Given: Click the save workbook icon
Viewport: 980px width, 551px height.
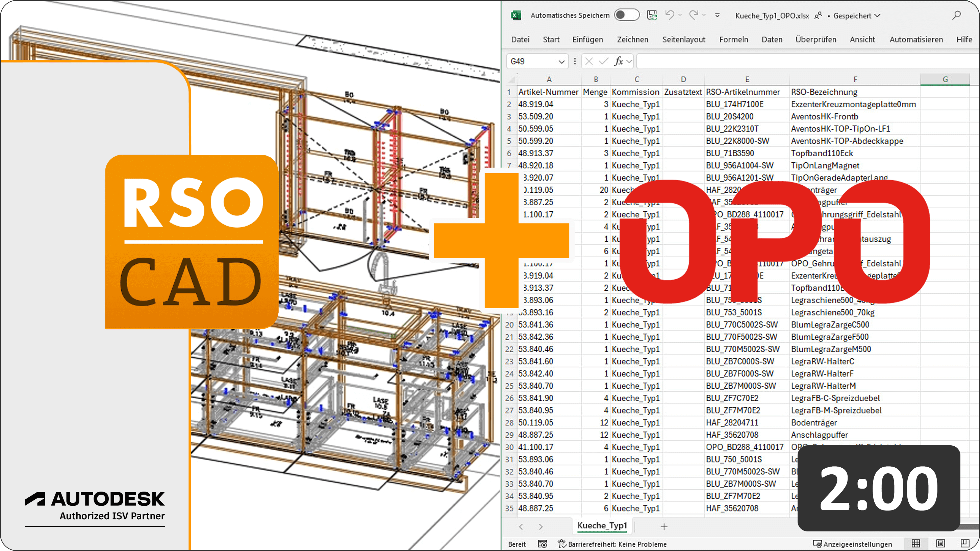Looking at the screenshot, I should [x=652, y=15].
